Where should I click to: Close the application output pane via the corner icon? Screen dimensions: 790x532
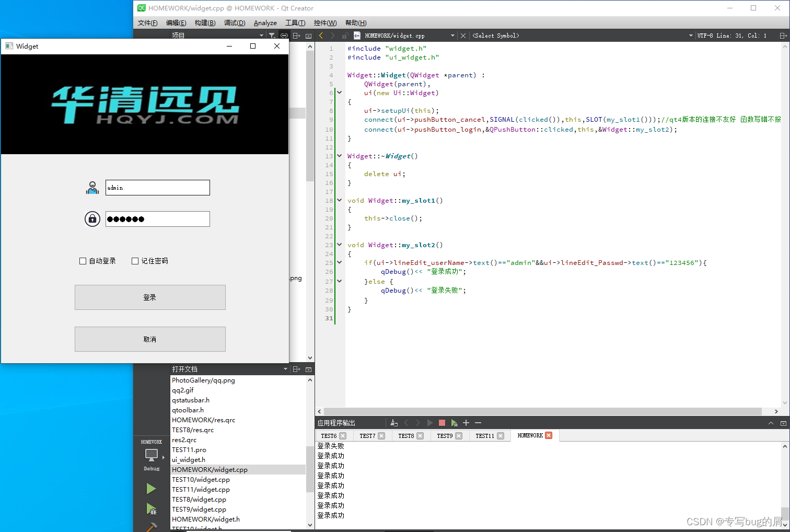783,423
